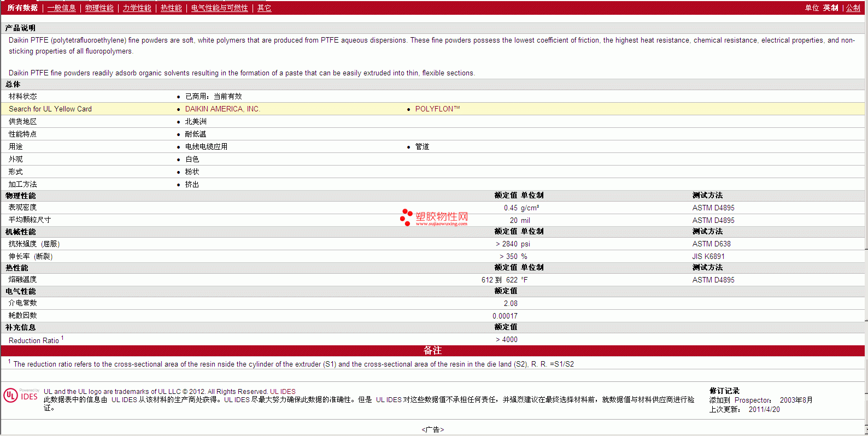Click the 备注 notes header bar
Image resolution: width=868 pixels, height=436 pixels.
click(433, 350)
